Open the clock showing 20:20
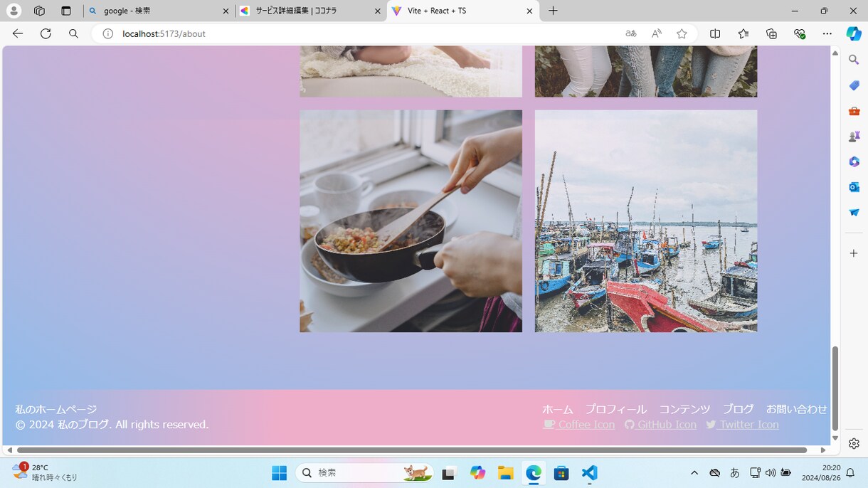The image size is (868, 488). [x=820, y=472]
